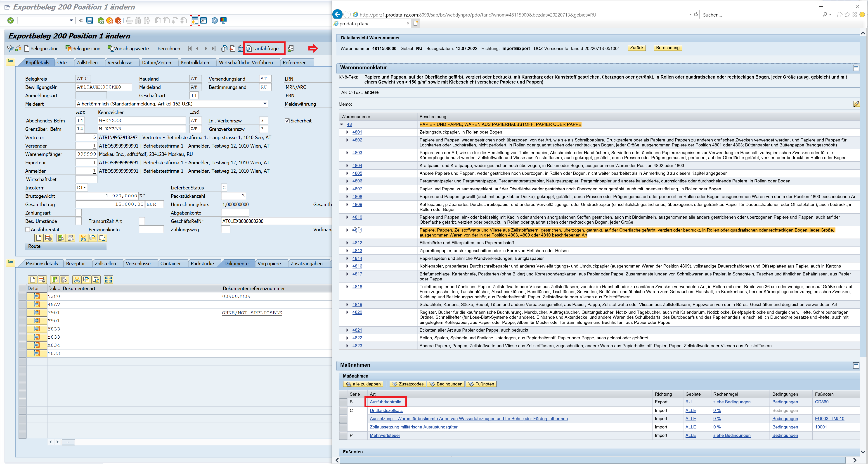The height and width of the screenshot is (464, 868).
Task: Toggle the Sicherheit checkbox
Action: point(287,121)
